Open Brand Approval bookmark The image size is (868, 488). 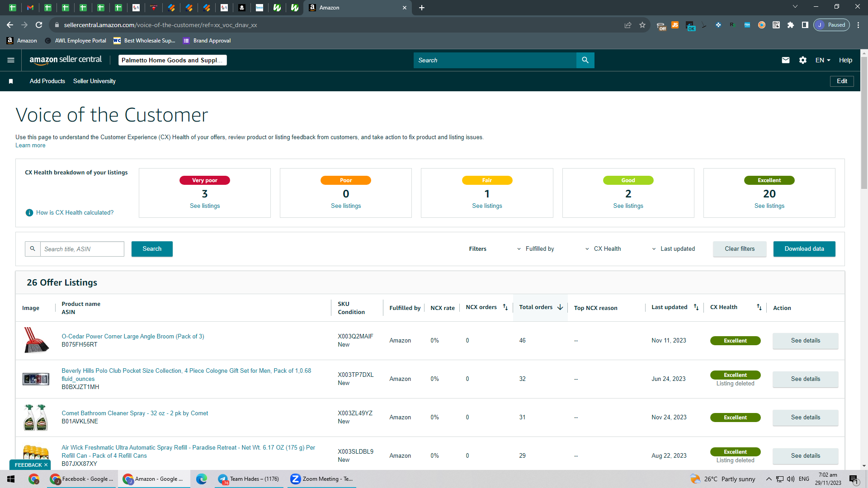pyautogui.click(x=207, y=41)
